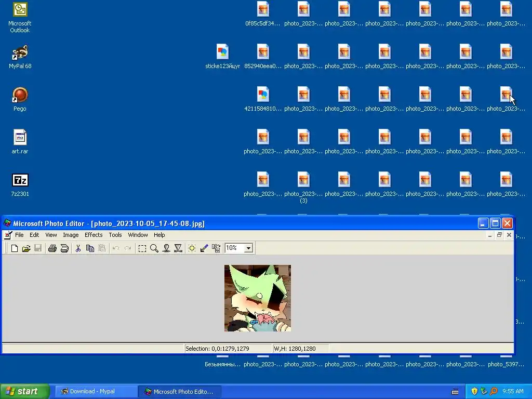The height and width of the screenshot is (399, 532).
Task: Choose the dashed rectangle Select tool
Action: click(x=142, y=248)
